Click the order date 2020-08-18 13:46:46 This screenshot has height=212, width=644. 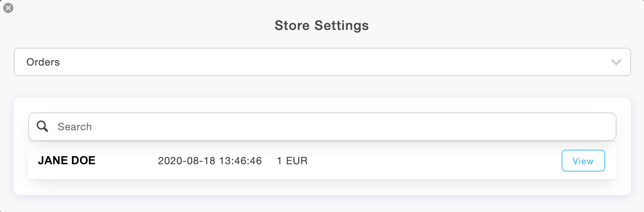tap(209, 161)
